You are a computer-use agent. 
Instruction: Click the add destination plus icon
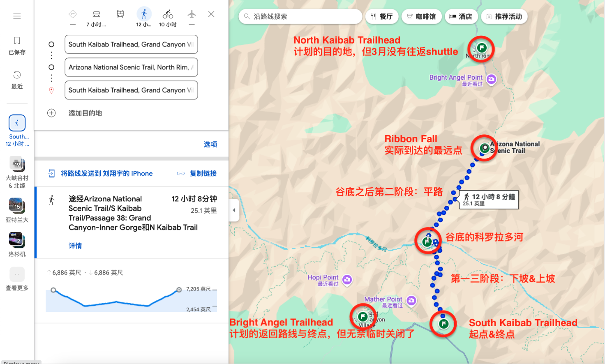pos(51,113)
